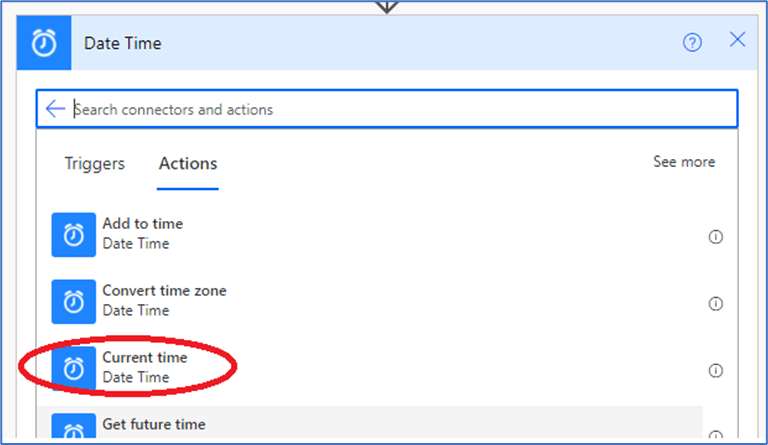This screenshot has height=445, width=768.
Task: Show info for Convert time zone
Action: click(x=715, y=304)
